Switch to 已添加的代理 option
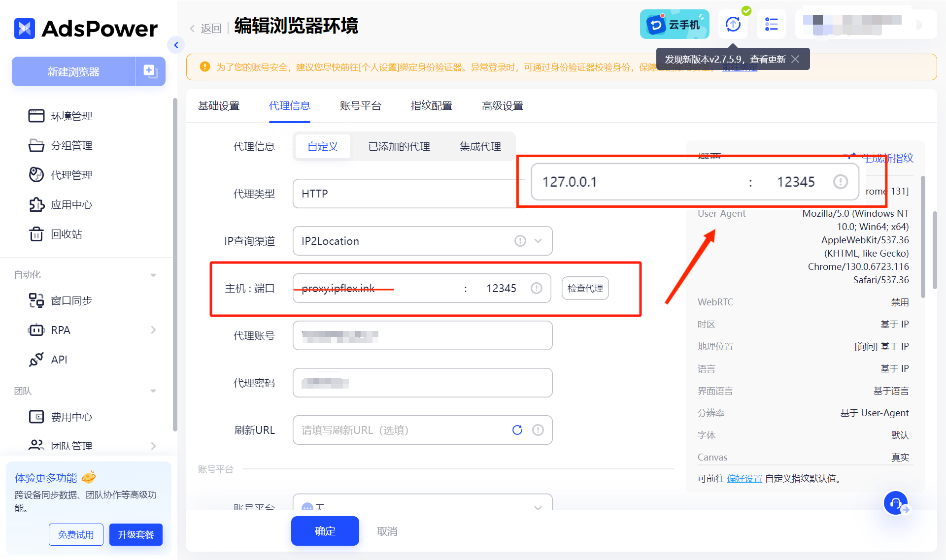 pos(399,146)
